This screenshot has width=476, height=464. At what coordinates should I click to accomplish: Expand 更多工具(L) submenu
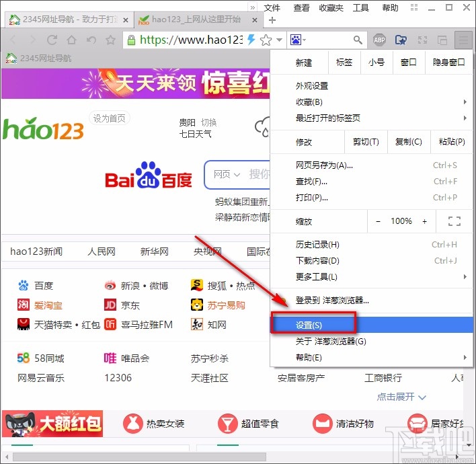click(x=371, y=277)
